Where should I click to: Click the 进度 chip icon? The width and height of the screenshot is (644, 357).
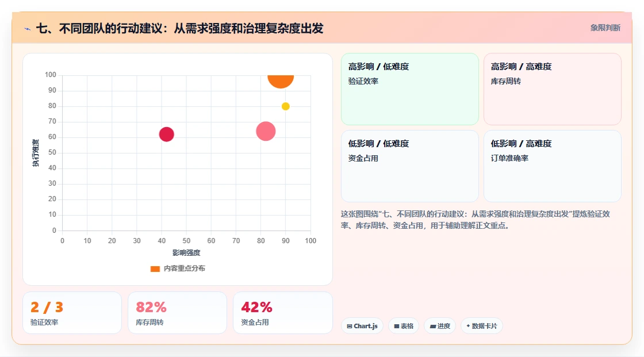point(433,326)
